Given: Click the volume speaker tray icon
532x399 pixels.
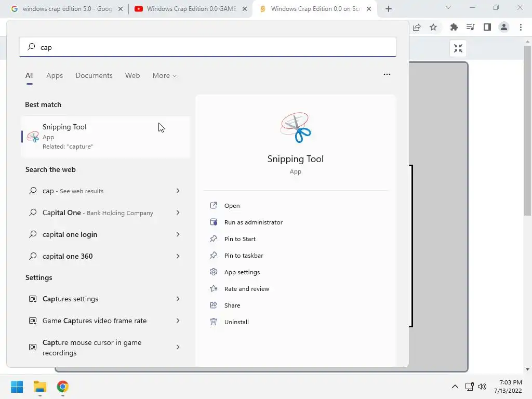Looking at the screenshot, I should click(x=482, y=387).
